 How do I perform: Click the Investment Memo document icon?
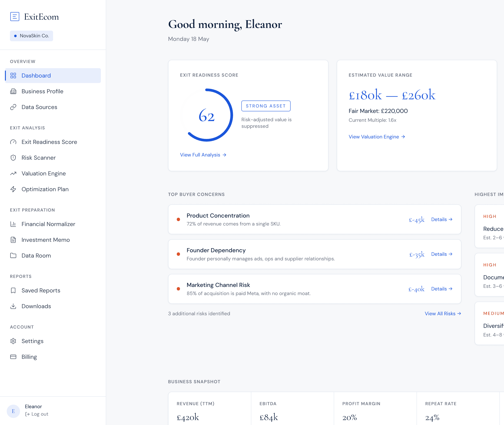(x=13, y=240)
